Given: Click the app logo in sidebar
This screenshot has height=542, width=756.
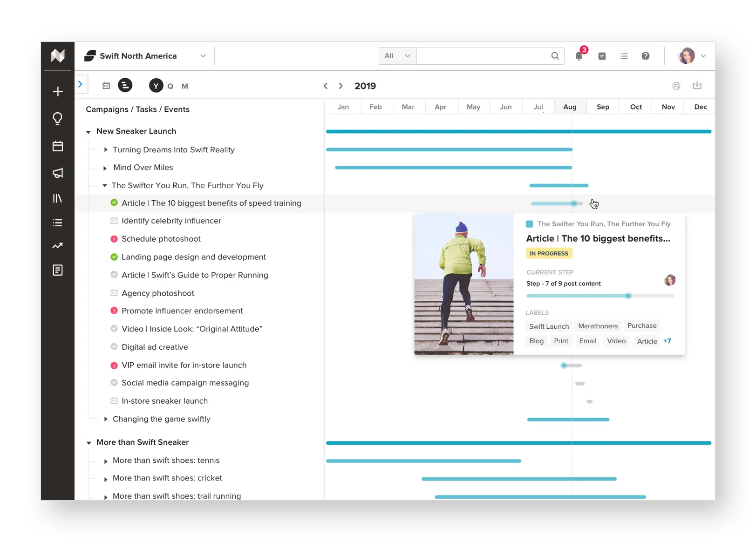Looking at the screenshot, I should click(x=58, y=56).
